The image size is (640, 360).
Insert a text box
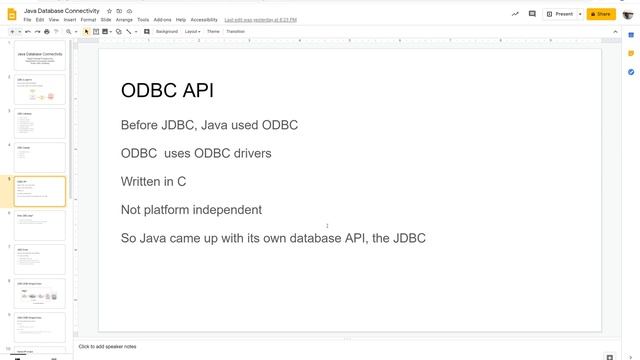[x=96, y=31]
